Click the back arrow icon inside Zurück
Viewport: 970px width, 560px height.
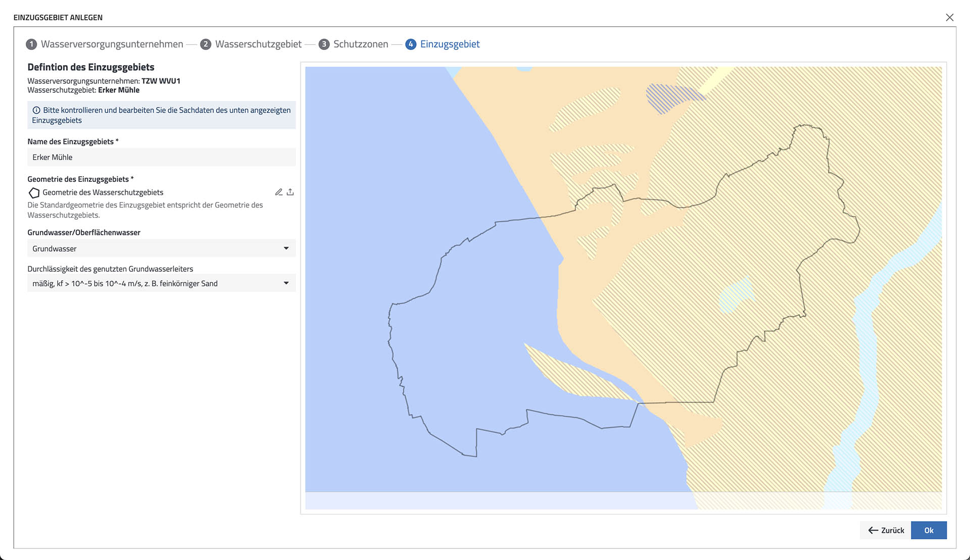coord(872,530)
